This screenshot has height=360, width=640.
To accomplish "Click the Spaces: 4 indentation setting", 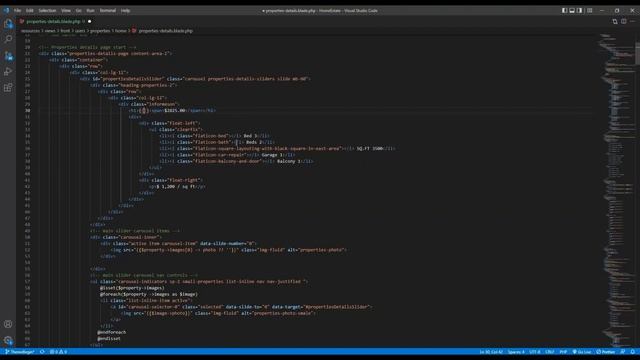I will 516,352.
